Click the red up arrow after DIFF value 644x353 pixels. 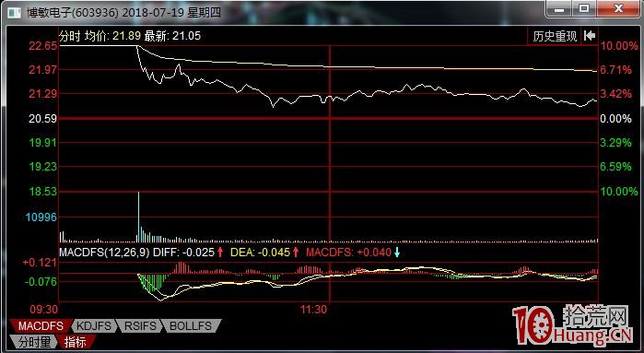(x=220, y=253)
